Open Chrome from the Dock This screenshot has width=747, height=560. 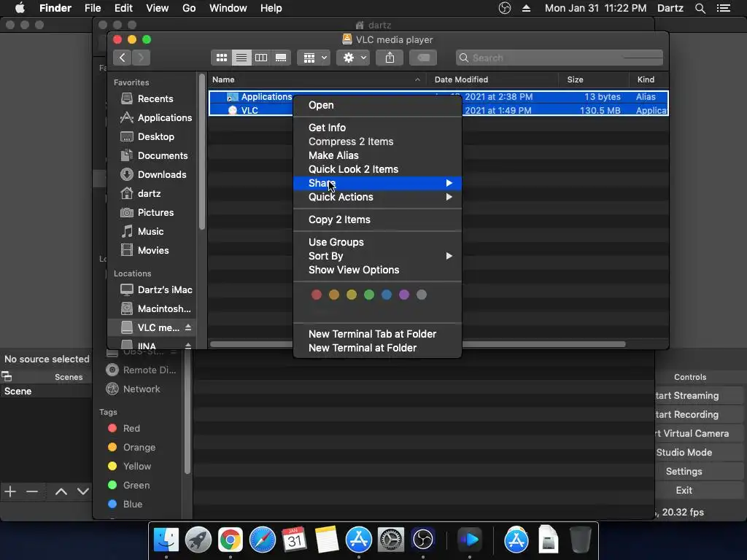point(230,540)
